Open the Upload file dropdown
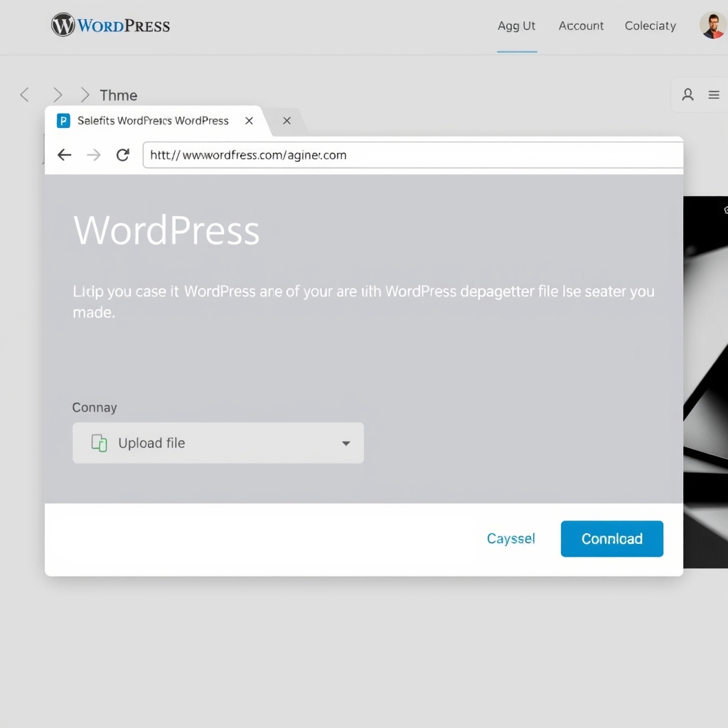Image resolution: width=728 pixels, height=728 pixels. 218,443
